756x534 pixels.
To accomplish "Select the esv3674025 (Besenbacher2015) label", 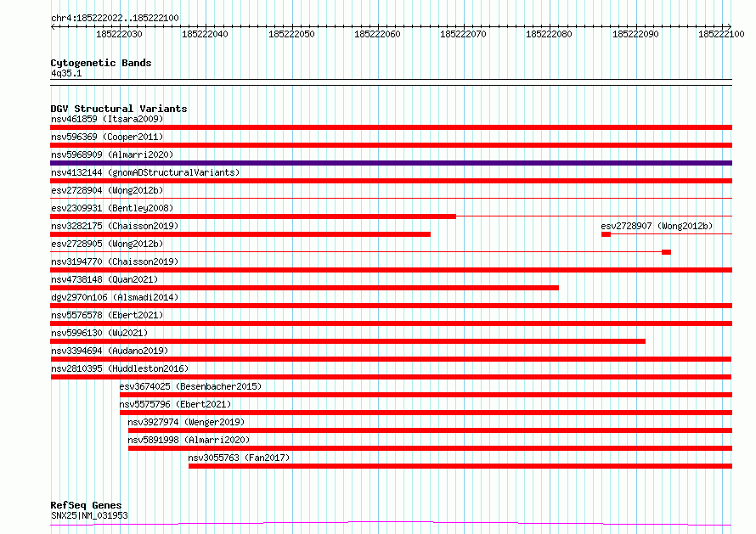I will coord(190,386).
